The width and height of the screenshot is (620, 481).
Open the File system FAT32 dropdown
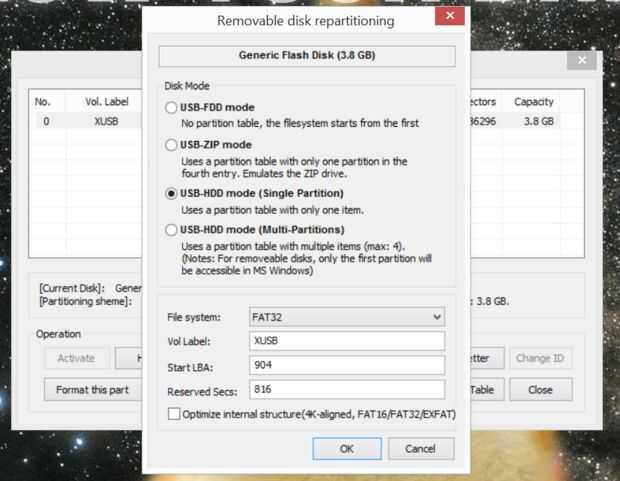coord(347,317)
